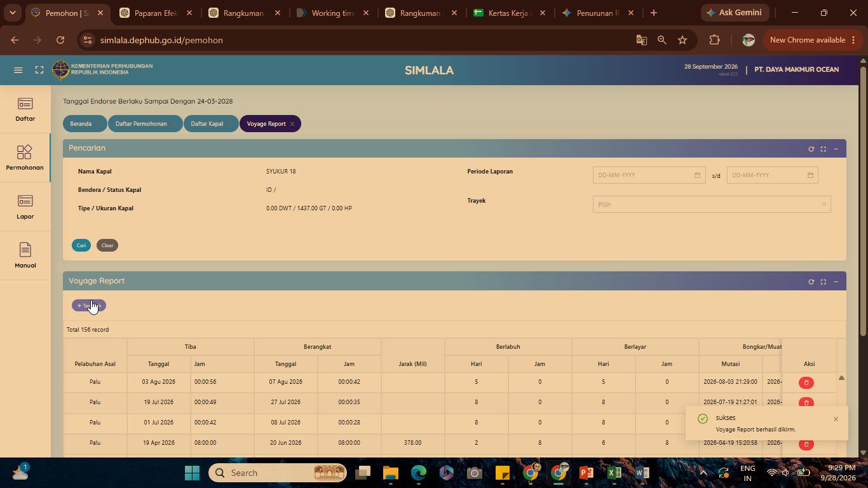This screenshot has height=488, width=868.
Task: Click the Clear button
Action: tap(107, 245)
